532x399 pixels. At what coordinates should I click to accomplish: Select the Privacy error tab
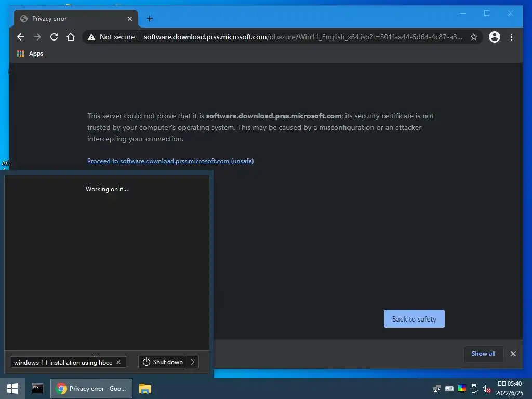pos(76,19)
